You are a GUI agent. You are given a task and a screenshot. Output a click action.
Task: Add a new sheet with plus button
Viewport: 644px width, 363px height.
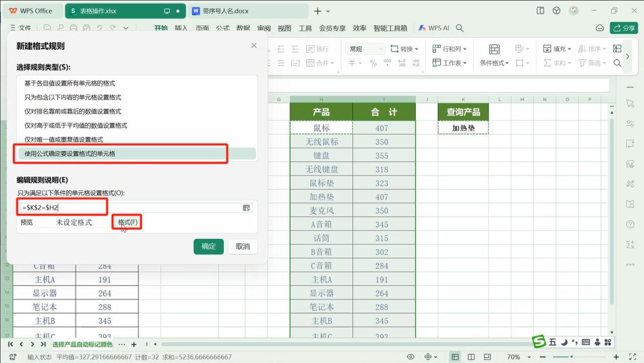[x=134, y=344]
